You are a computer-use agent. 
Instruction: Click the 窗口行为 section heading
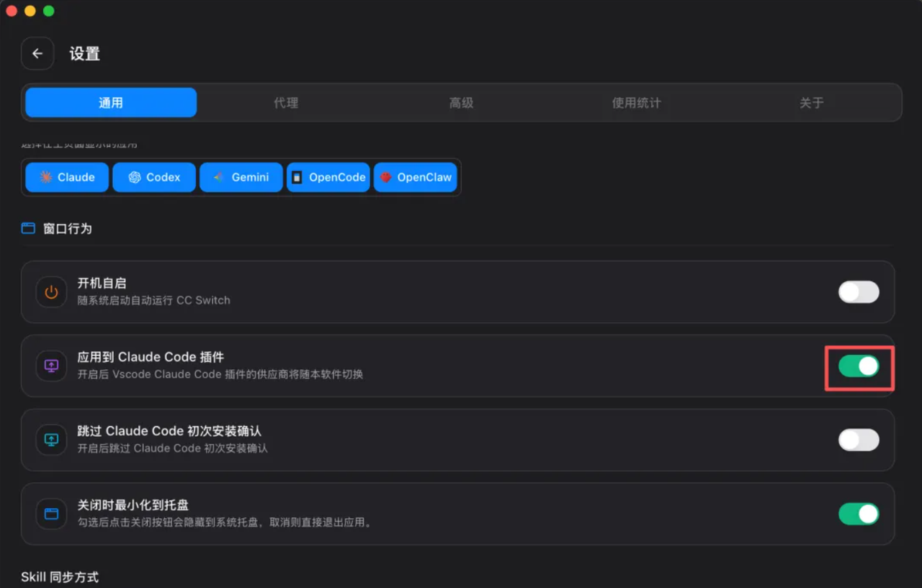pos(67,229)
